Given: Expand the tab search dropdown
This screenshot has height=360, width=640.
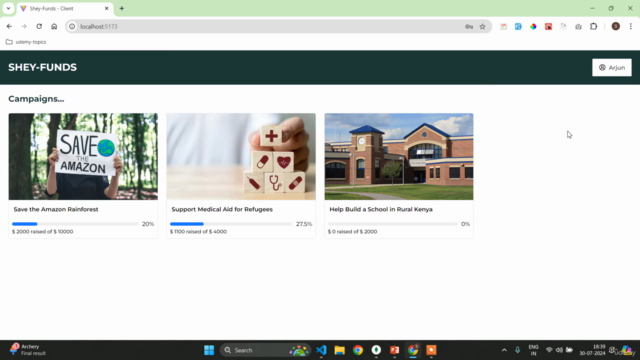Looking at the screenshot, I should 8,8.
